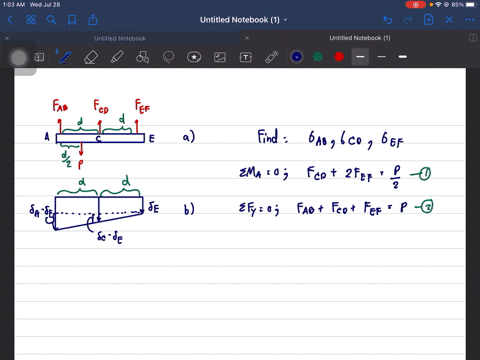Toggle the page sidebar panel icon
The height and width of the screenshot is (360, 480).
coord(39,57)
